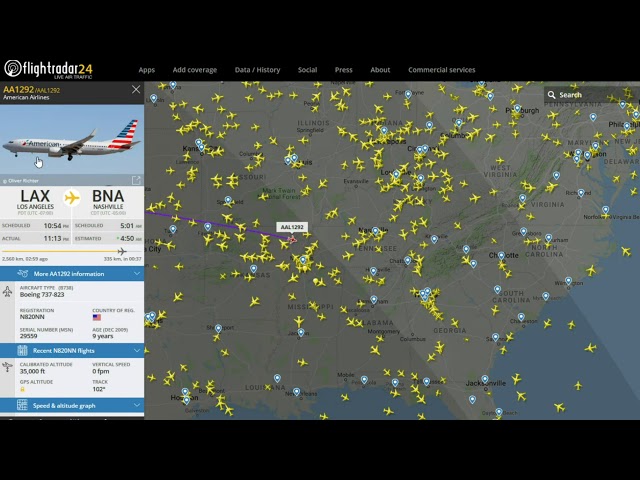Click the calendar icon in Recent N820NN flights bar

[x=22, y=350]
